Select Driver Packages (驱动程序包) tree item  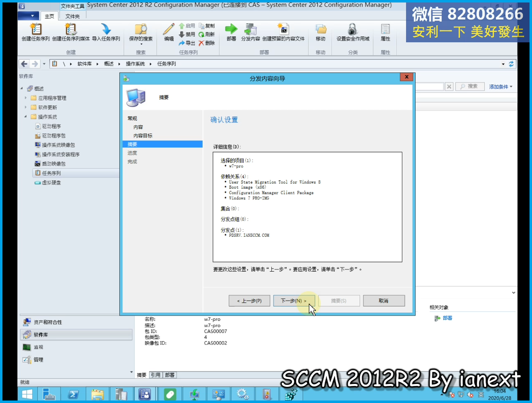point(50,136)
